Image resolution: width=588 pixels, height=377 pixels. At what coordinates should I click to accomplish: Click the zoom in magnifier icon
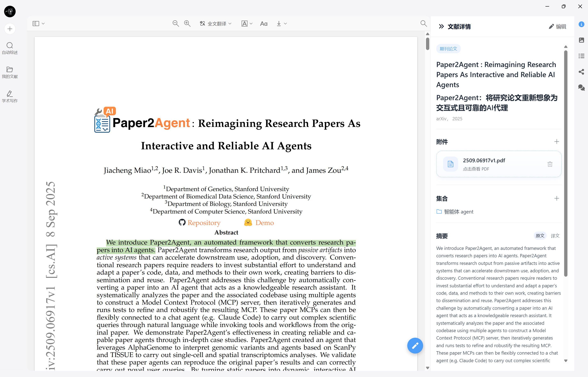point(187,23)
